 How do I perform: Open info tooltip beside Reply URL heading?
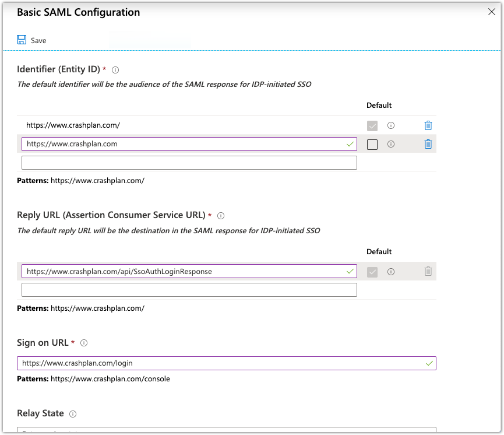[x=221, y=216]
